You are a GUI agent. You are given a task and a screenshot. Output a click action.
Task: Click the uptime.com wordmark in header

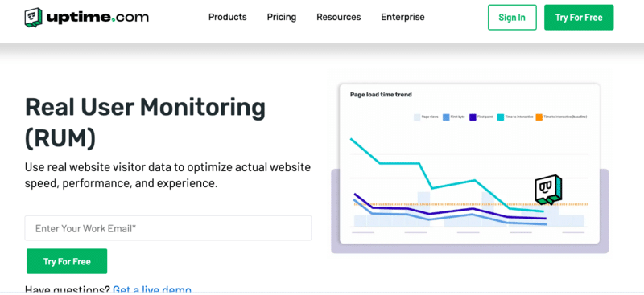[97, 17]
